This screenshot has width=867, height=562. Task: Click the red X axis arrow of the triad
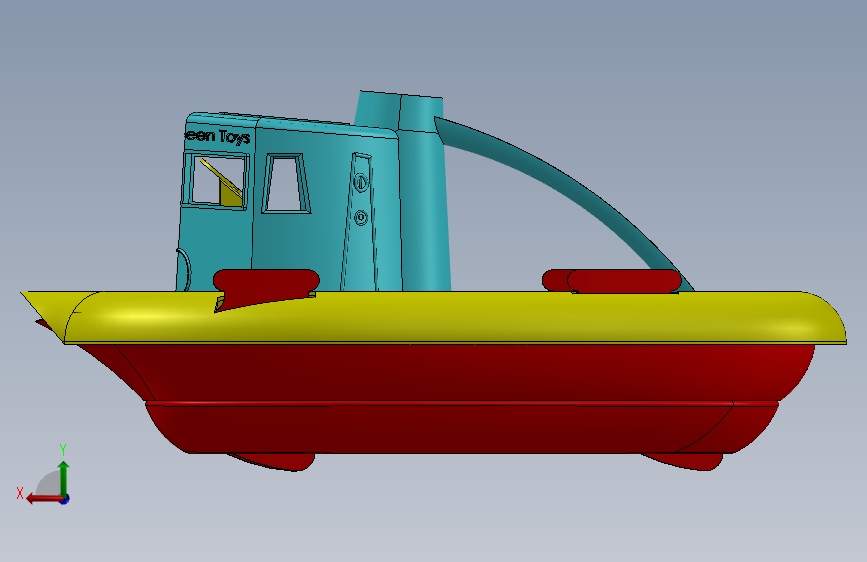[43, 499]
